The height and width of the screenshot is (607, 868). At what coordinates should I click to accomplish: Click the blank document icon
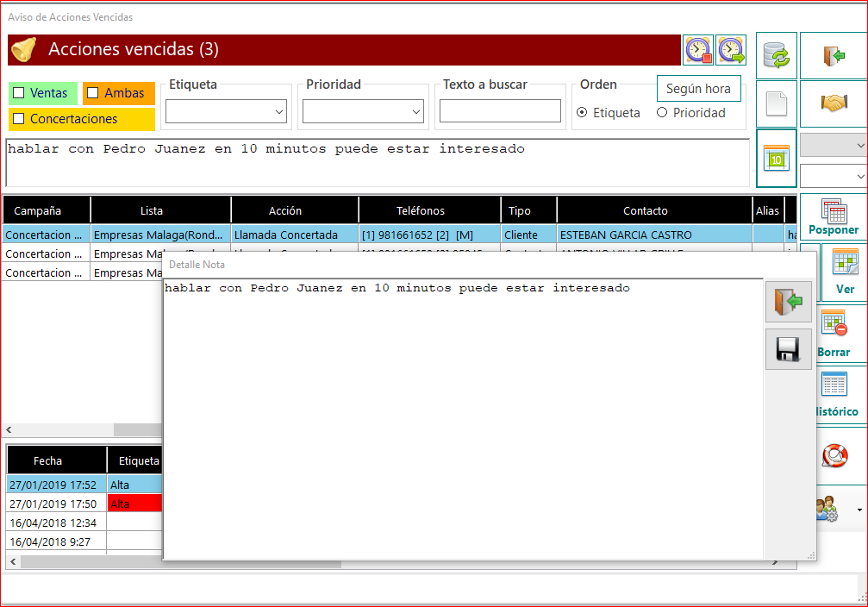click(x=776, y=103)
